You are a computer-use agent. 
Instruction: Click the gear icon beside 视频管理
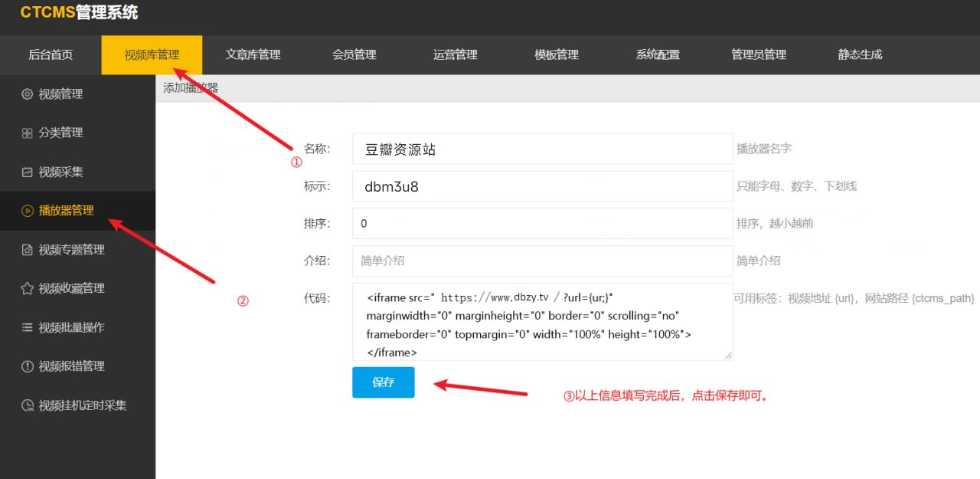click(x=27, y=94)
